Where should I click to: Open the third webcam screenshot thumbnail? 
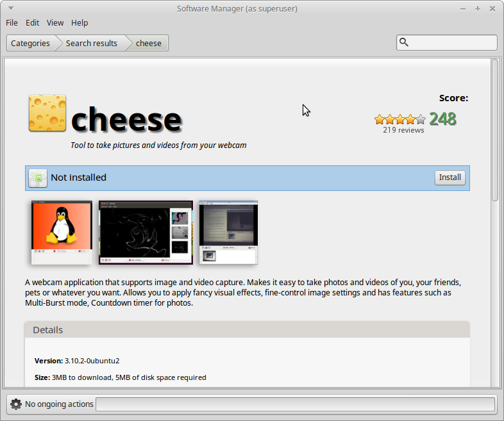pyautogui.click(x=228, y=233)
